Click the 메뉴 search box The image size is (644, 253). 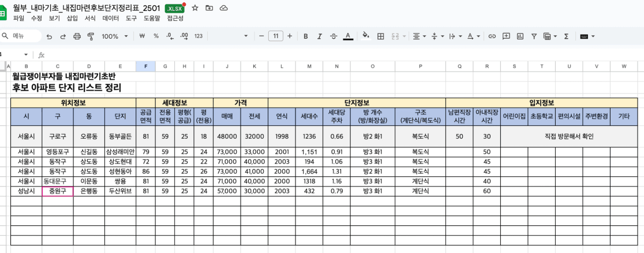(21, 36)
